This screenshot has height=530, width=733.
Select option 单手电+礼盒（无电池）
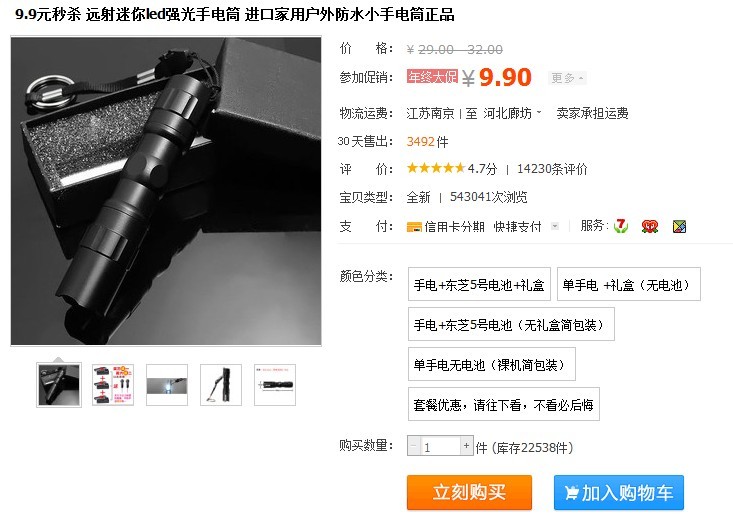coord(628,284)
